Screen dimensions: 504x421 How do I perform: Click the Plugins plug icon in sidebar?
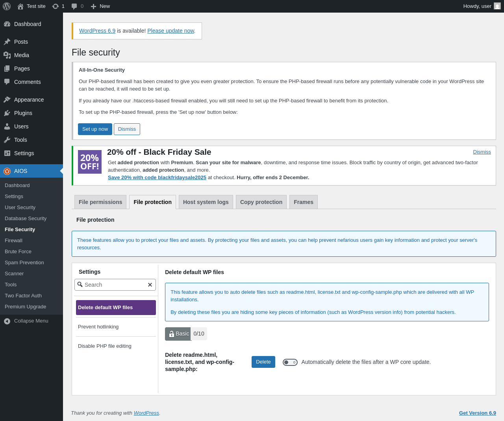click(x=7, y=113)
